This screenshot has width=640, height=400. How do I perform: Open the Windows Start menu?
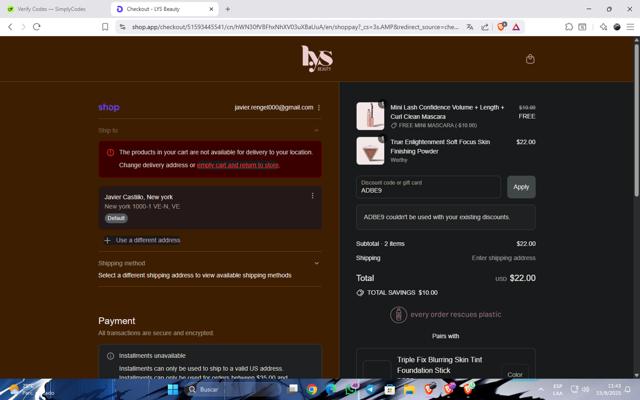[x=173, y=390]
